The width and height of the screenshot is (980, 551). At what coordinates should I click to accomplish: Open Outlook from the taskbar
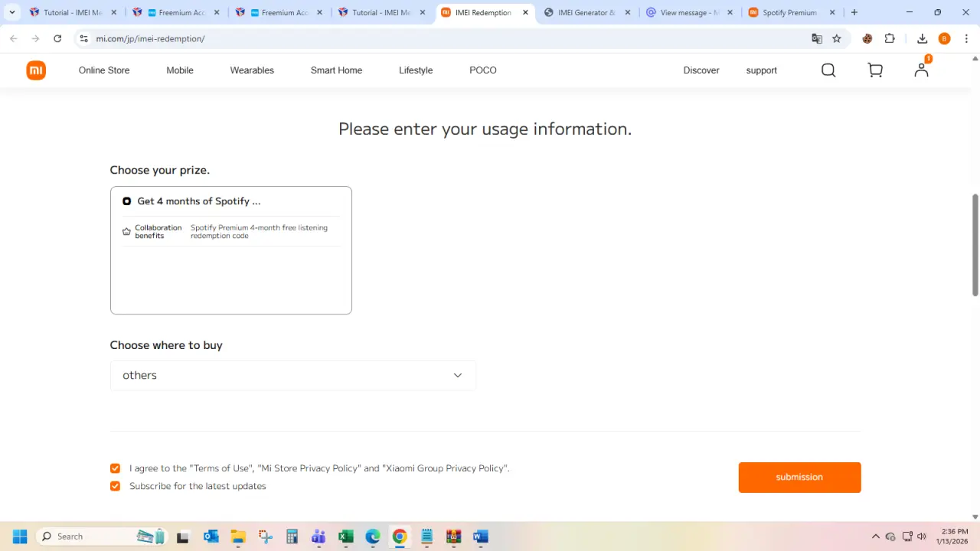pos(211,536)
